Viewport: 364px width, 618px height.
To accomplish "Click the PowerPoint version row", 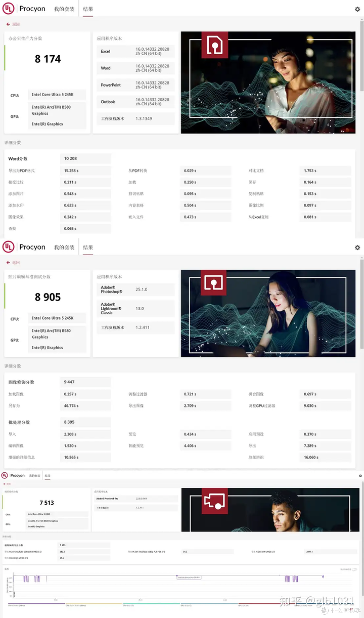I will 135,85.
